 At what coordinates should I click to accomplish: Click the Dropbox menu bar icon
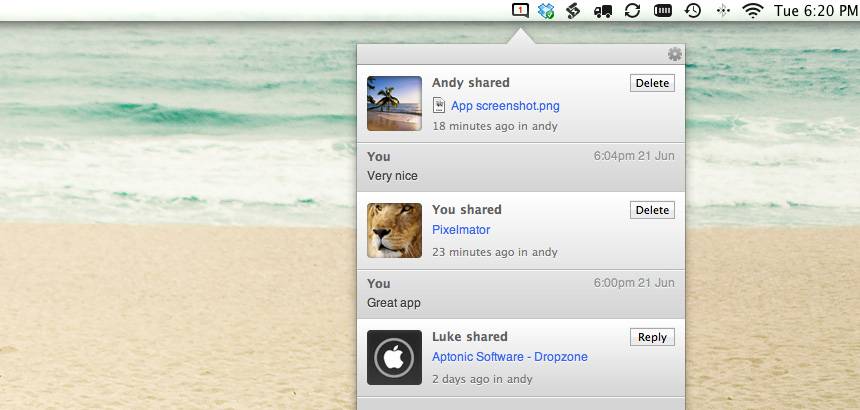[x=546, y=11]
